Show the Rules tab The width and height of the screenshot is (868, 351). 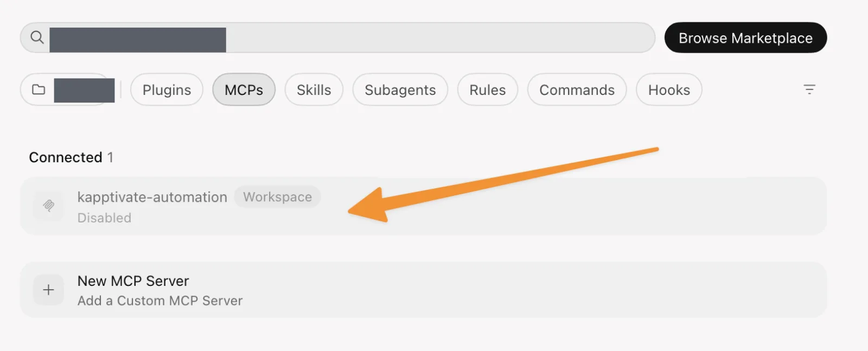tap(487, 90)
